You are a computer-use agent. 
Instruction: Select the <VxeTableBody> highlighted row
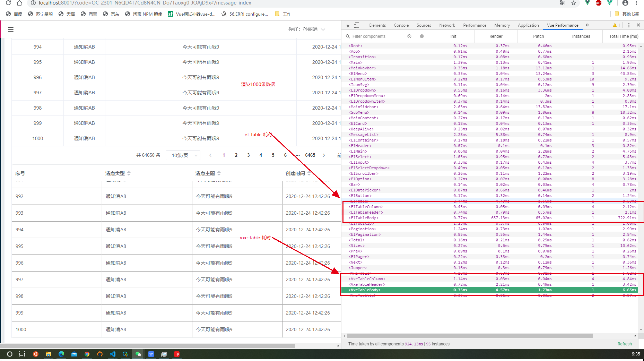click(x=490, y=290)
